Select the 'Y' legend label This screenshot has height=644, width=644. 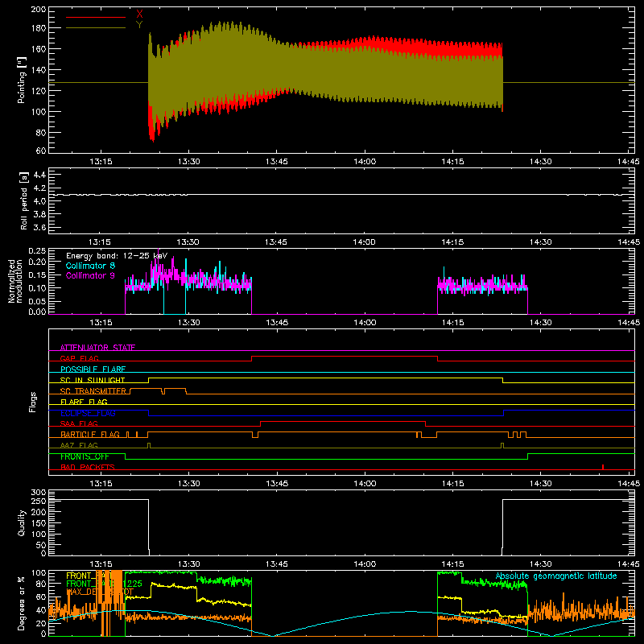tap(139, 25)
